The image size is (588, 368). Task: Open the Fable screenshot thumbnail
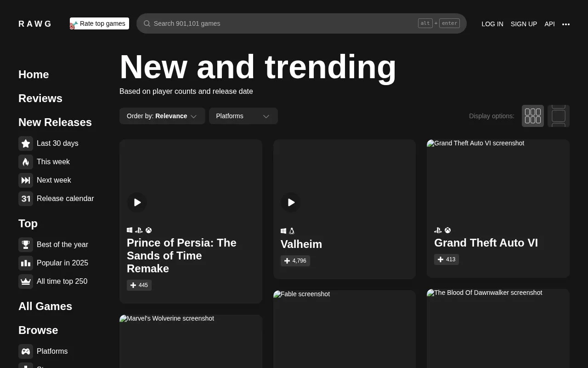345,329
